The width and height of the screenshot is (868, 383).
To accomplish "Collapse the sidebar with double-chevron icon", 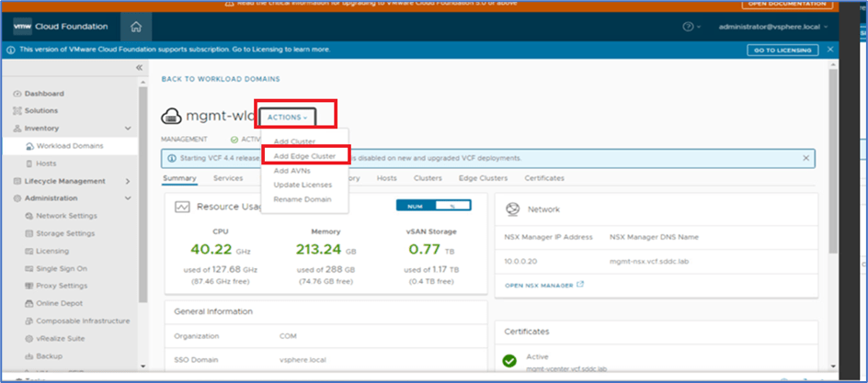I will click(139, 67).
